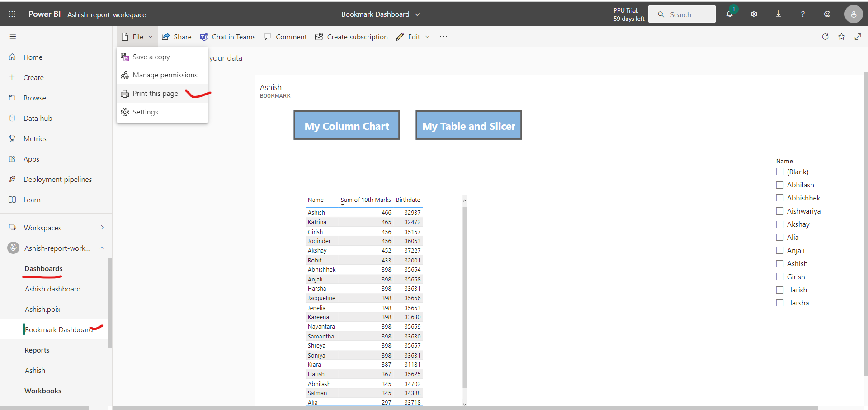Collapse the Ashish-report-workspace section
The width and height of the screenshot is (868, 410).
pyautogui.click(x=102, y=248)
